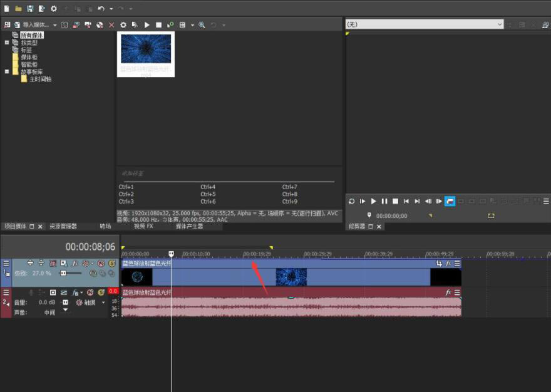
Task: Select the zoom magnifier tool in toolbar
Action: [202, 24]
